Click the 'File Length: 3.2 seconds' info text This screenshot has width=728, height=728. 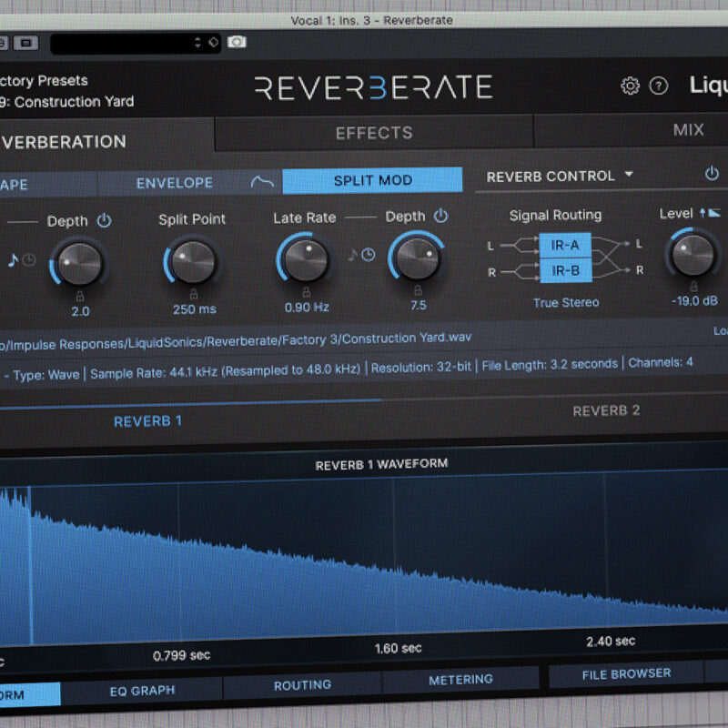[x=550, y=365]
